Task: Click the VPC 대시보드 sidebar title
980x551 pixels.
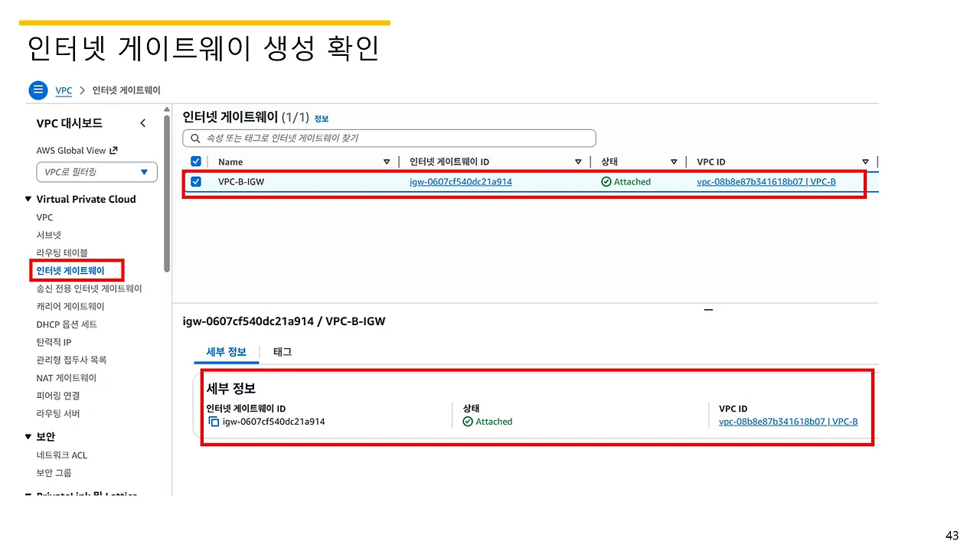Action: pyautogui.click(x=70, y=123)
